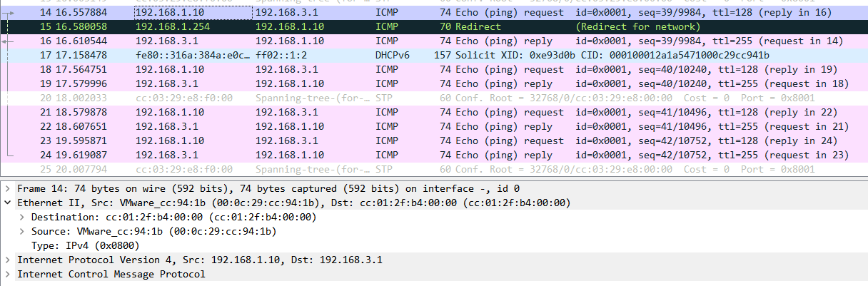Select packet 24 echo reply row

click(428, 155)
